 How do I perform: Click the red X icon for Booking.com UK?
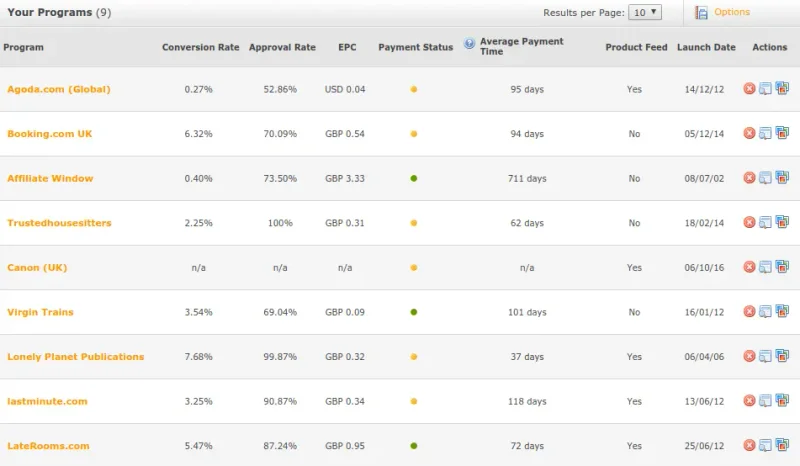(749, 133)
